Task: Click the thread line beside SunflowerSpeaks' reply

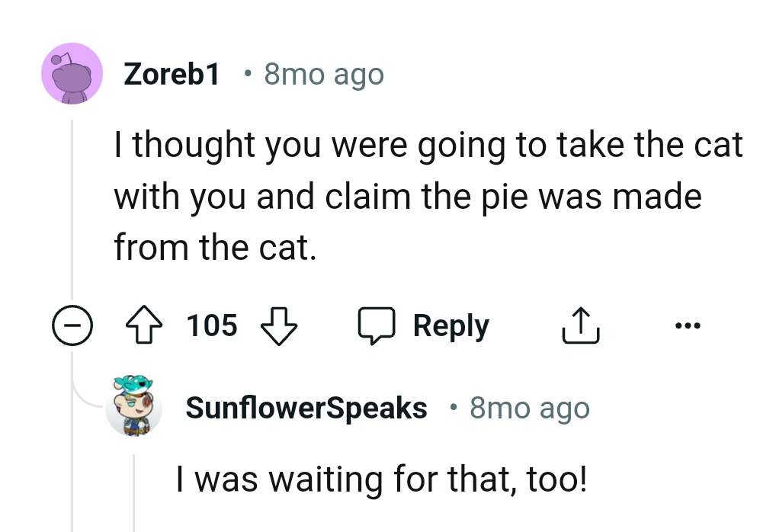Action: point(135,492)
